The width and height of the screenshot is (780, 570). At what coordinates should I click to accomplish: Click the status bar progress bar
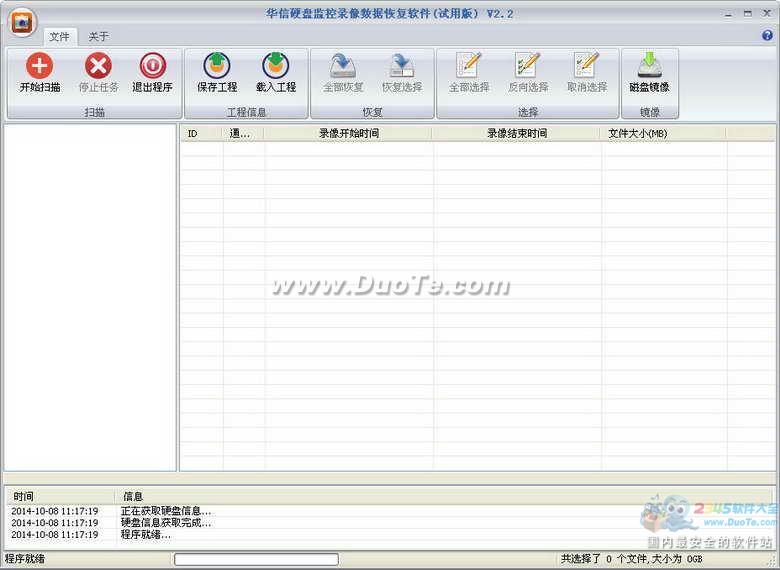coord(256,559)
